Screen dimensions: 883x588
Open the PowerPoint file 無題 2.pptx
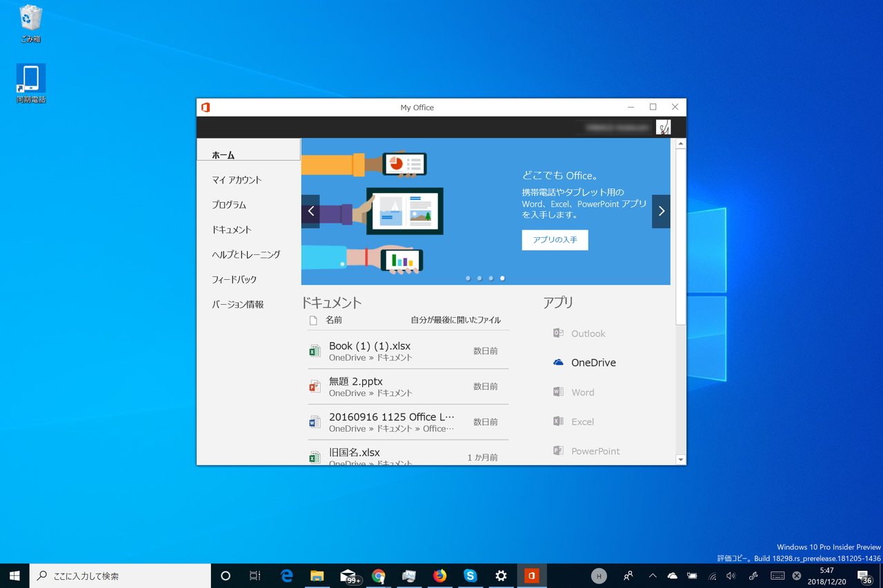tap(408, 387)
